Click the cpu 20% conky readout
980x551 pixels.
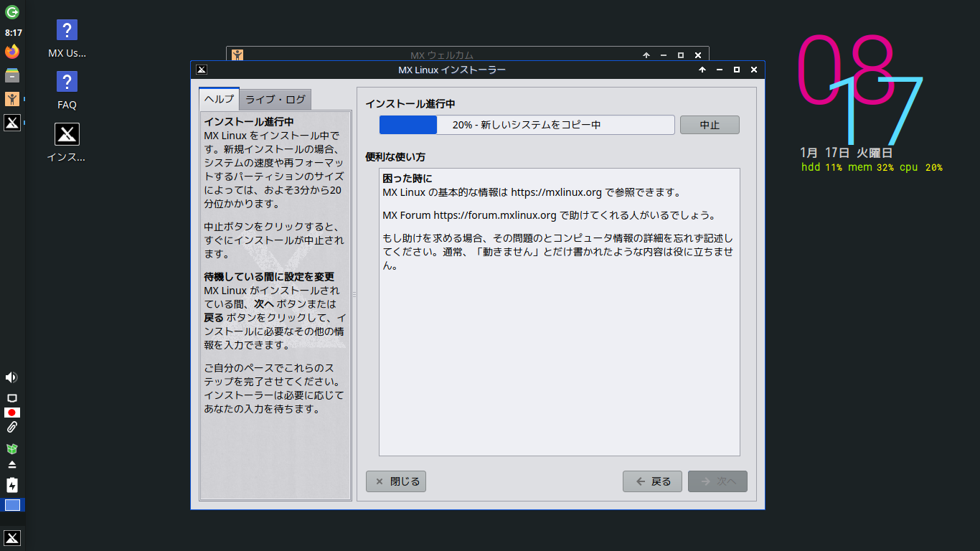point(921,168)
